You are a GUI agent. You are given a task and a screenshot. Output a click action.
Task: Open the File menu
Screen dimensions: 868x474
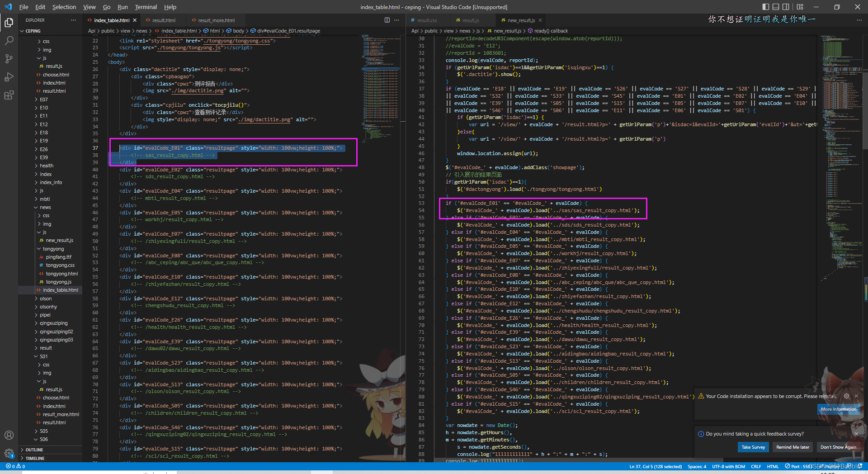coord(24,7)
